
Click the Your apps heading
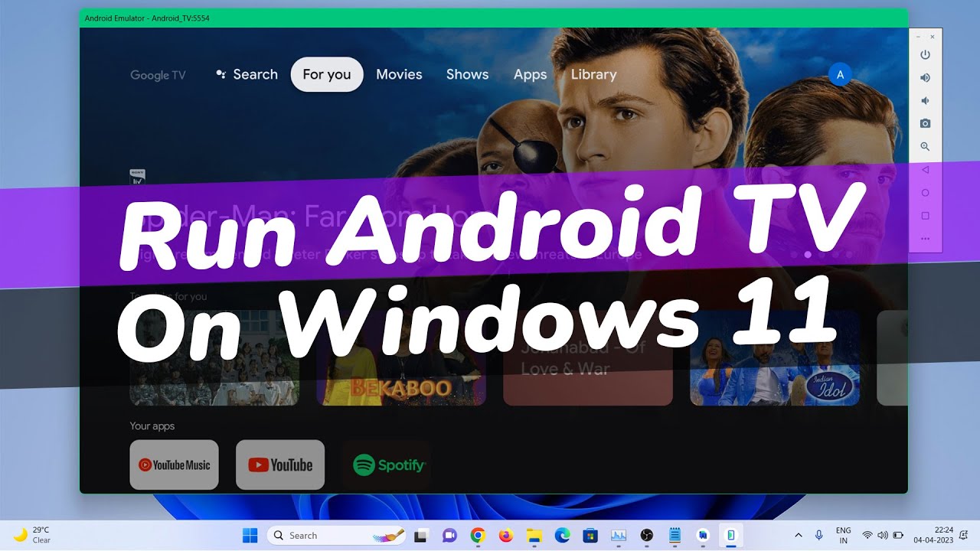tap(152, 425)
